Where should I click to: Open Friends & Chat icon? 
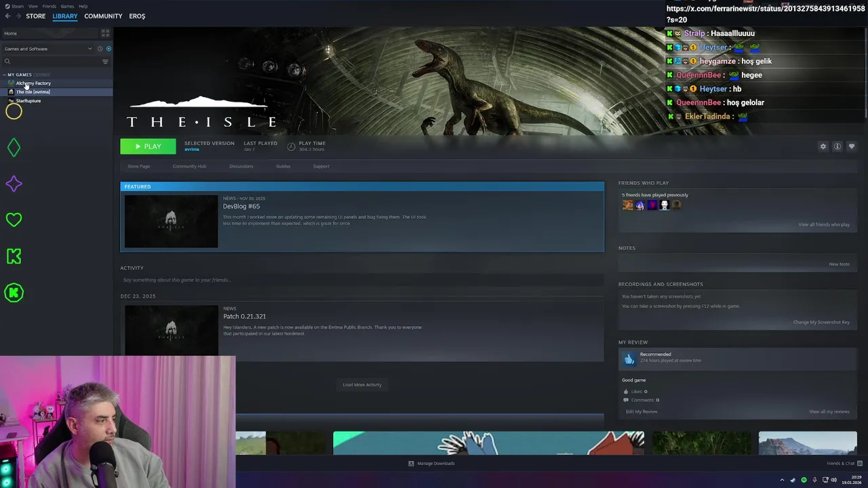[x=861, y=464]
